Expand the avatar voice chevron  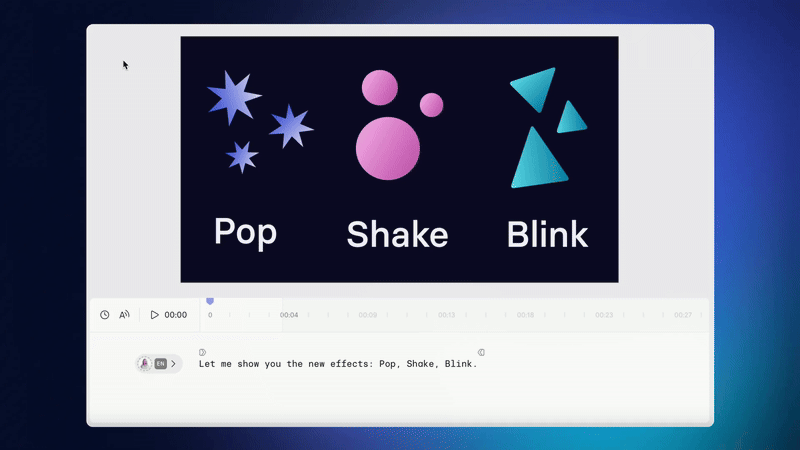click(173, 364)
